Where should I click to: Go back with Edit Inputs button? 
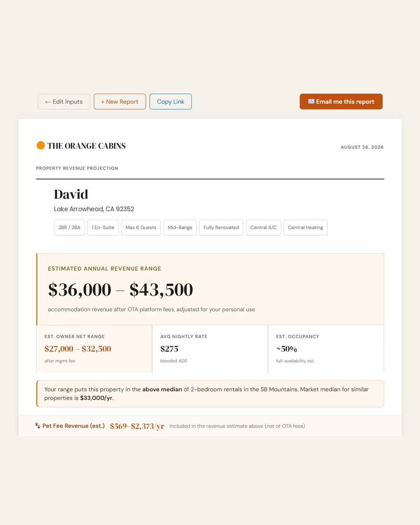pyautogui.click(x=64, y=101)
